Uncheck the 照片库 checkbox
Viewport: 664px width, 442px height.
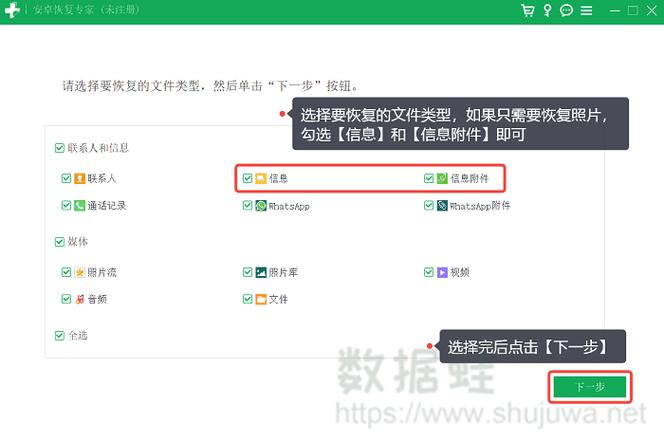click(247, 272)
